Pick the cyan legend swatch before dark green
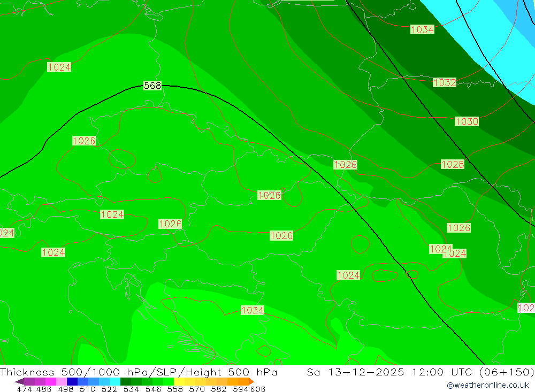This screenshot has width=535, height=392. (x=115, y=381)
